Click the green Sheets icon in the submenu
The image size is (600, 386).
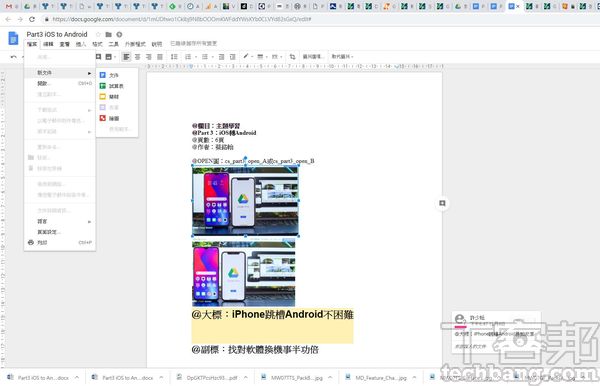(x=103, y=86)
